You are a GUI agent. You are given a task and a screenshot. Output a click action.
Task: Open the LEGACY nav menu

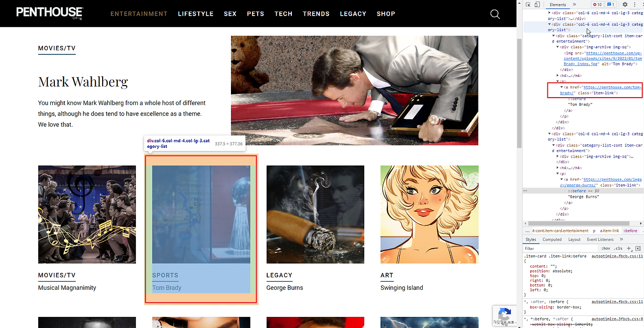point(353,14)
